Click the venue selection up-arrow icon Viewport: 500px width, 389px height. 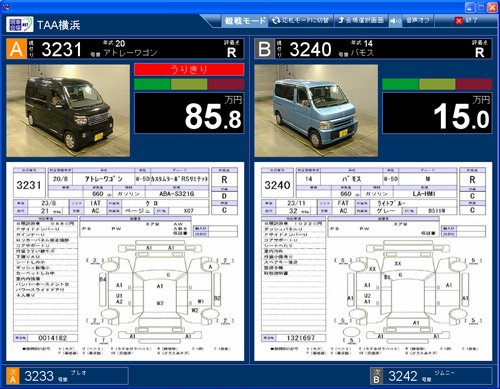341,21
